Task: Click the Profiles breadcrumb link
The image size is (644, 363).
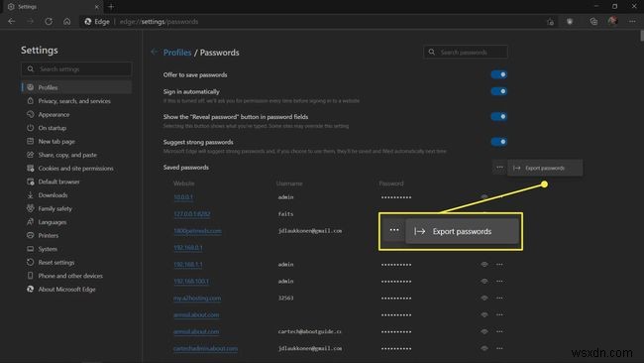Action: pos(177,53)
